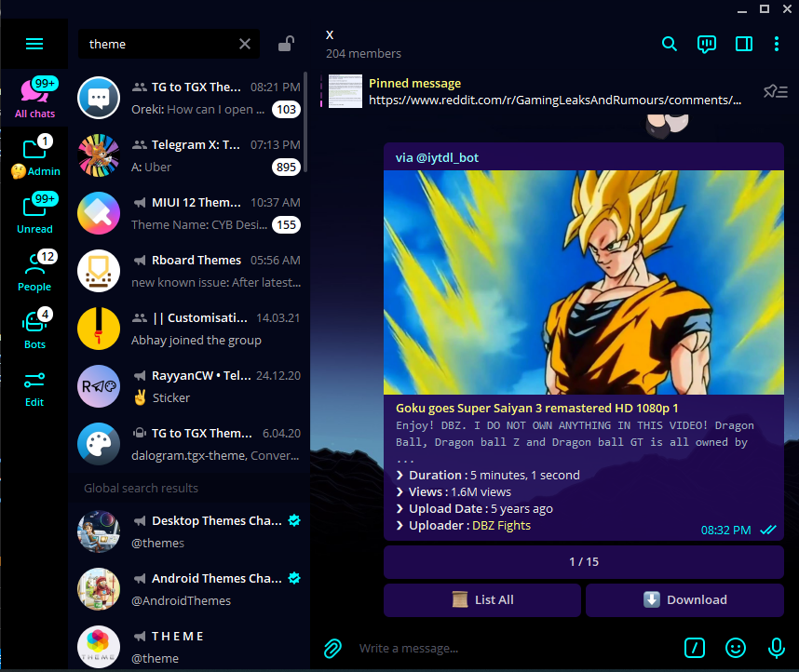Open Rboard Themes channel
This screenshot has width=799, height=672.
point(188,271)
